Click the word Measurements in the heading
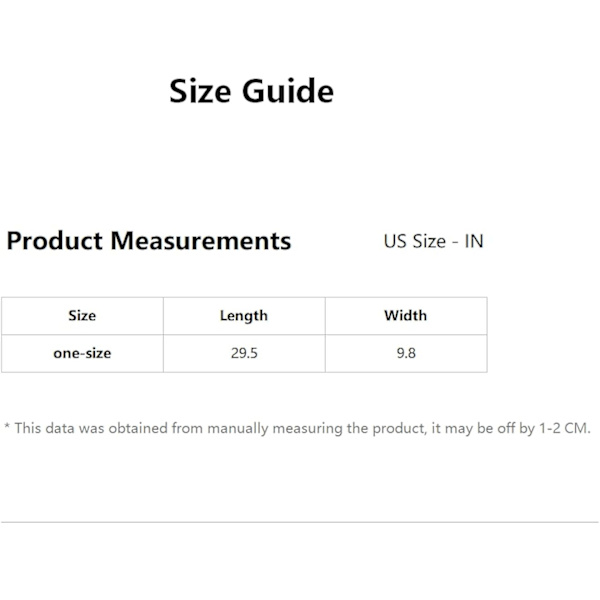This screenshot has width=600, height=600. (201, 241)
